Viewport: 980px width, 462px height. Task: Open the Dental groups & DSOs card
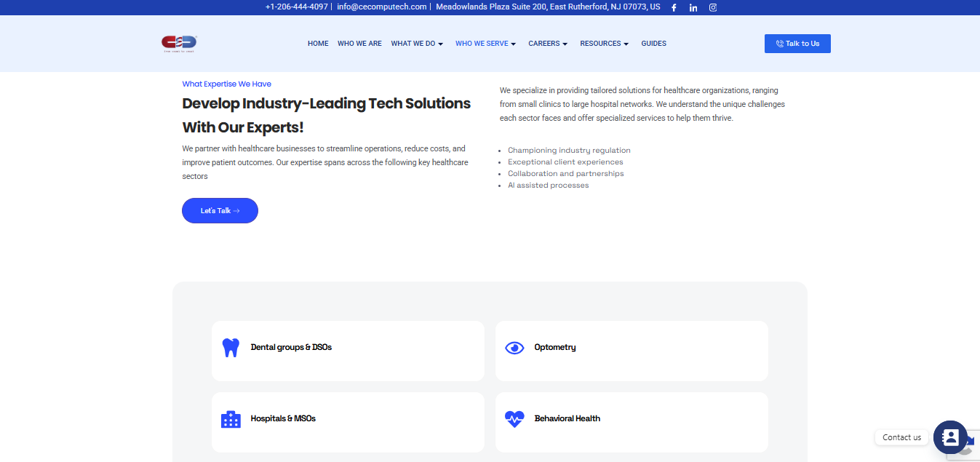click(348, 351)
